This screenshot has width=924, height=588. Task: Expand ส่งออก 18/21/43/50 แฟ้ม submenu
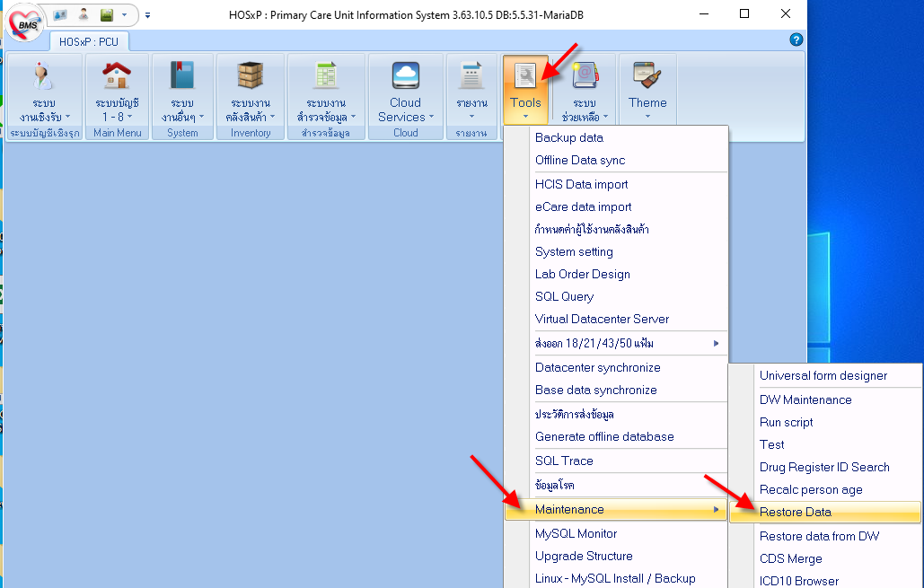pyautogui.click(x=616, y=343)
